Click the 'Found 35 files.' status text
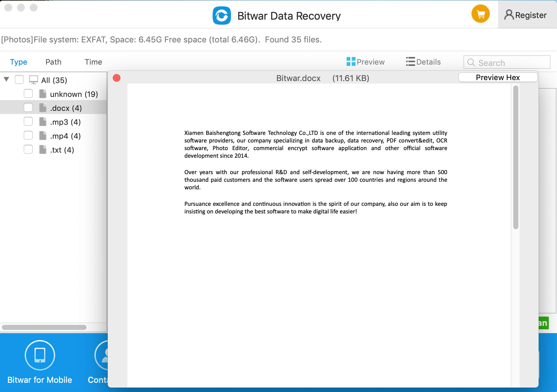557x392 pixels. (x=293, y=40)
